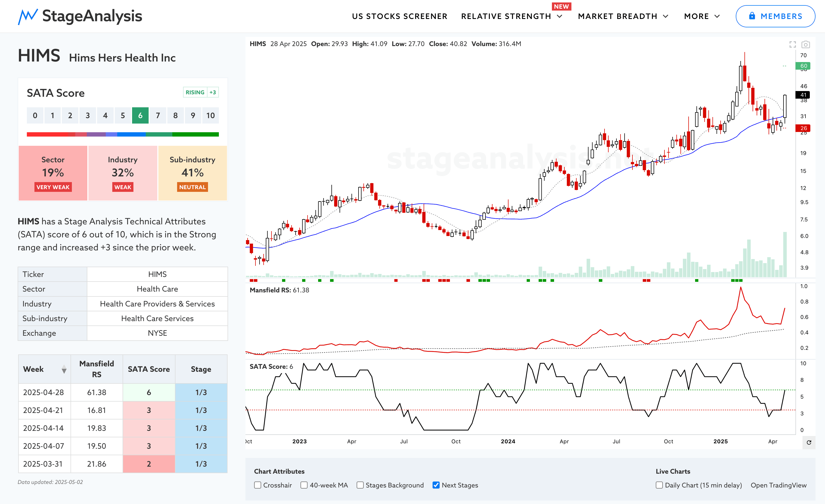Click the SATA Score chart label
This screenshot has width=825, height=504.
tap(271, 367)
